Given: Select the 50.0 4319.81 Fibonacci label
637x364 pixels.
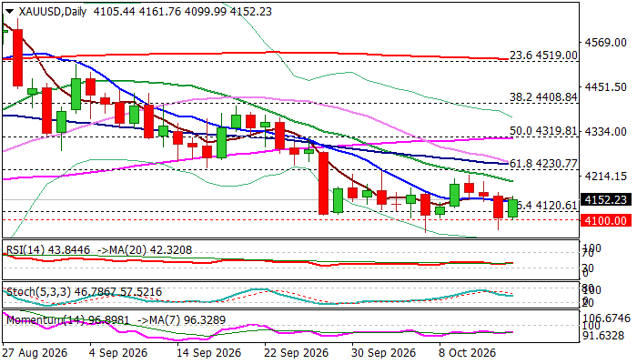Looking at the screenshot, I should [x=543, y=131].
